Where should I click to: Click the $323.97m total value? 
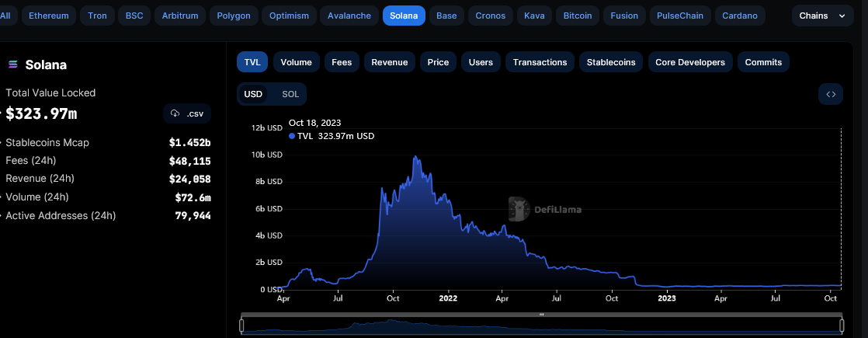pos(41,114)
